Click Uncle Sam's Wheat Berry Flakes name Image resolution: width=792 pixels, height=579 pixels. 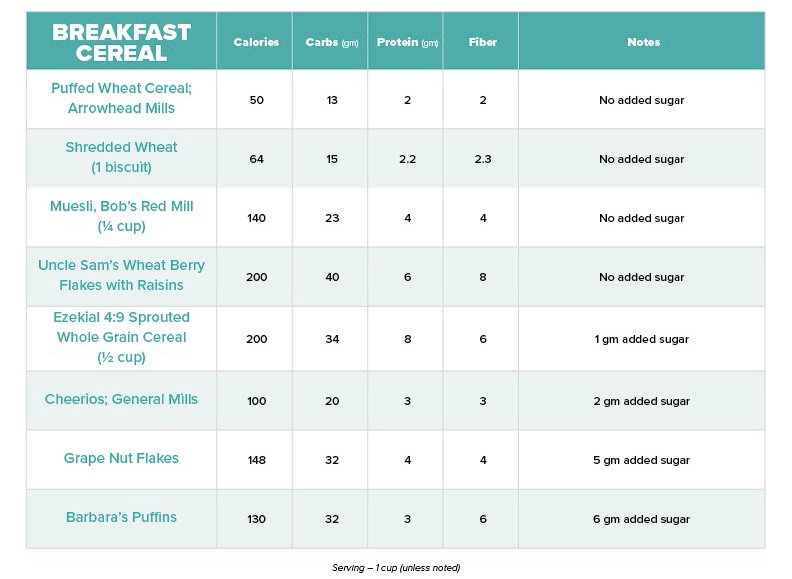click(x=121, y=275)
